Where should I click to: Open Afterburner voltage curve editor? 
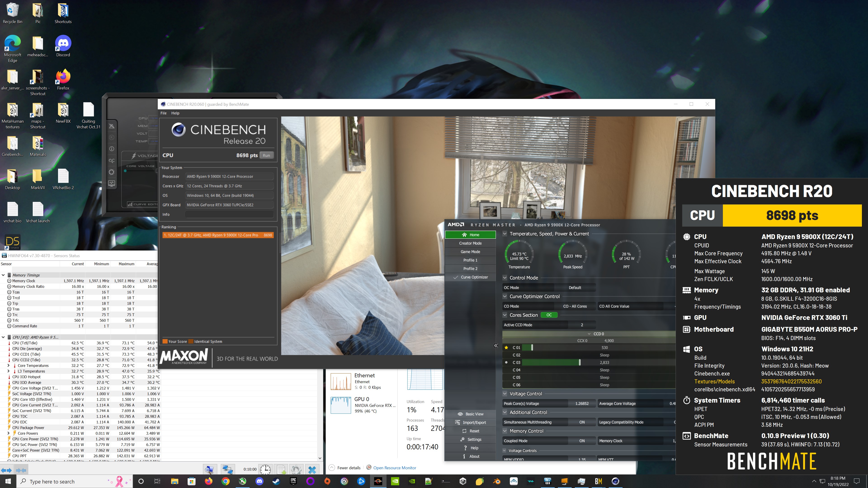(x=142, y=204)
